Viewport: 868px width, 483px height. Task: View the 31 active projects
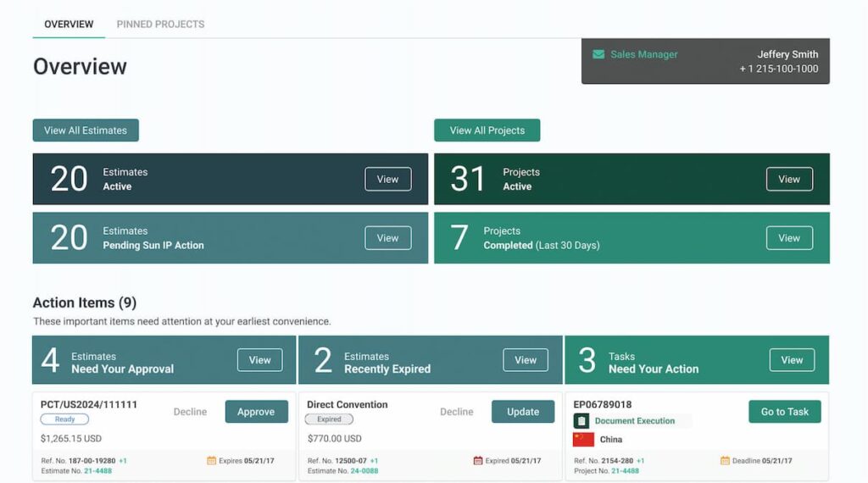tap(789, 180)
